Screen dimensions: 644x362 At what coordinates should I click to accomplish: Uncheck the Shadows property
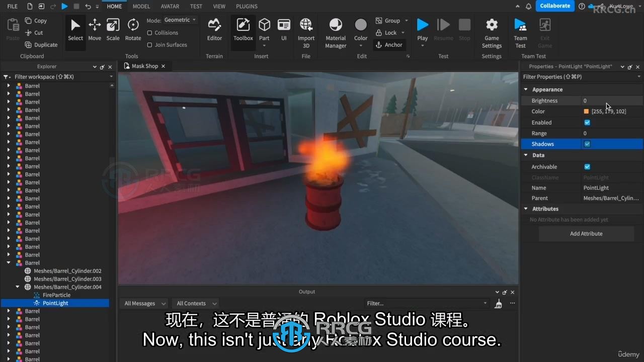[x=587, y=144]
